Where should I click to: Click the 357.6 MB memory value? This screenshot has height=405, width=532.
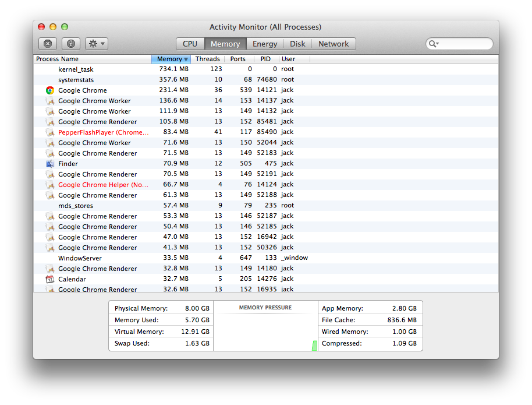(x=173, y=79)
